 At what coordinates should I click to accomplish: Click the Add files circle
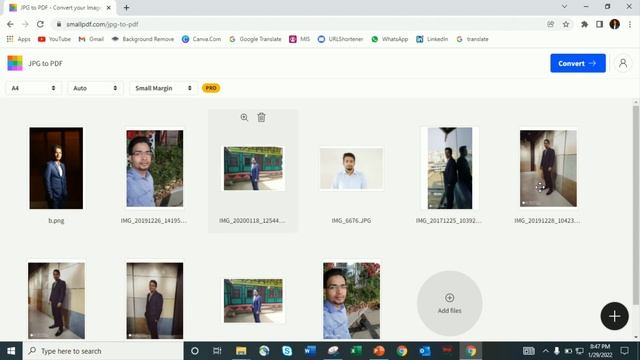pos(449,303)
